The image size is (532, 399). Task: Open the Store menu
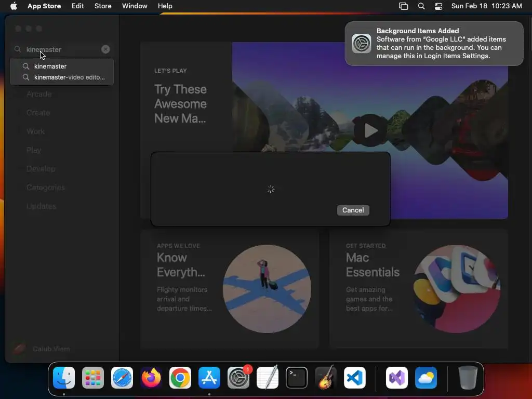103,6
